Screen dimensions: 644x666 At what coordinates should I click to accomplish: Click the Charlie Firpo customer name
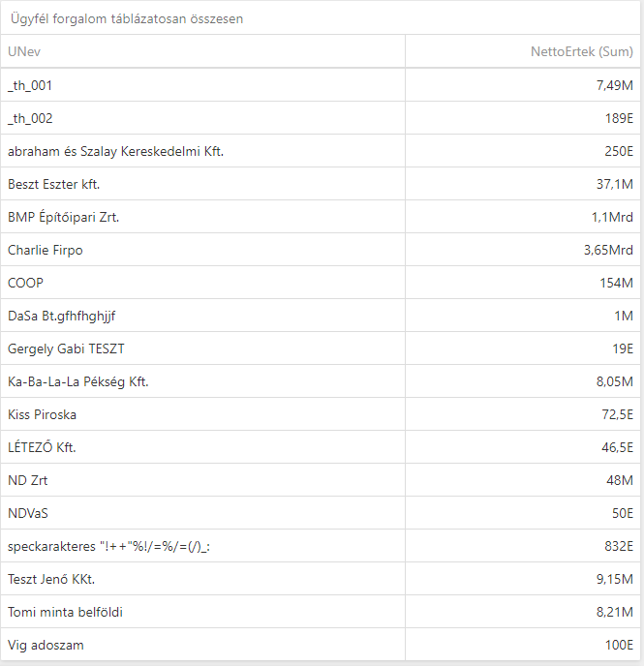46,250
